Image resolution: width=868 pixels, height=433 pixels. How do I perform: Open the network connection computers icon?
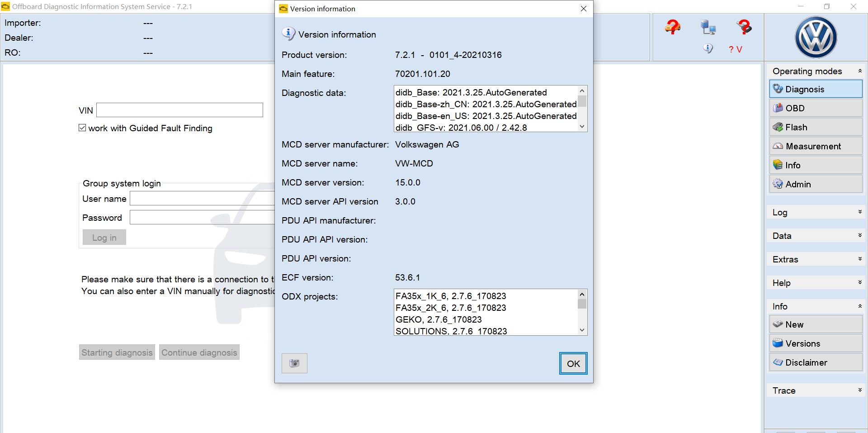pos(708,27)
